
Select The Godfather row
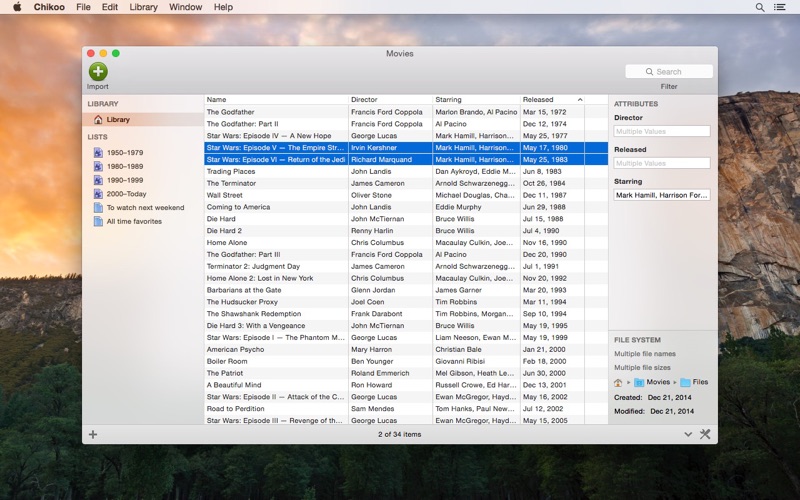pyautogui.click(x=406, y=112)
